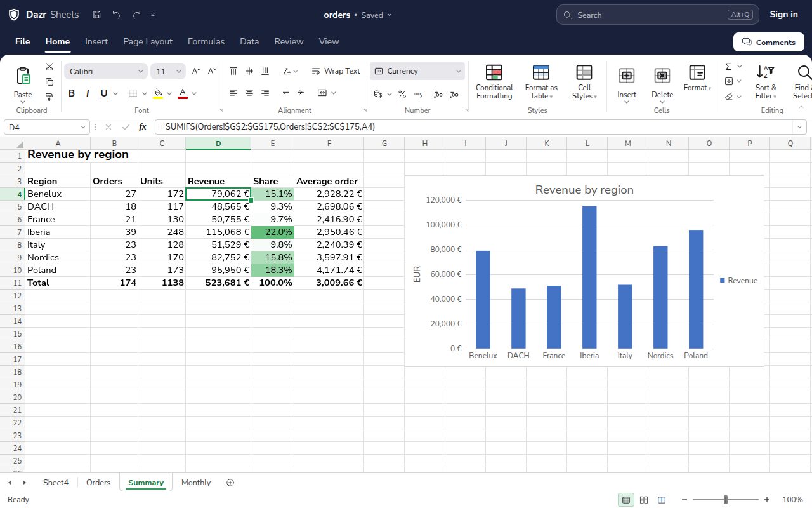The height and width of the screenshot is (508, 812).
Task: Open the Comments pane
Action: coord(769,42)
